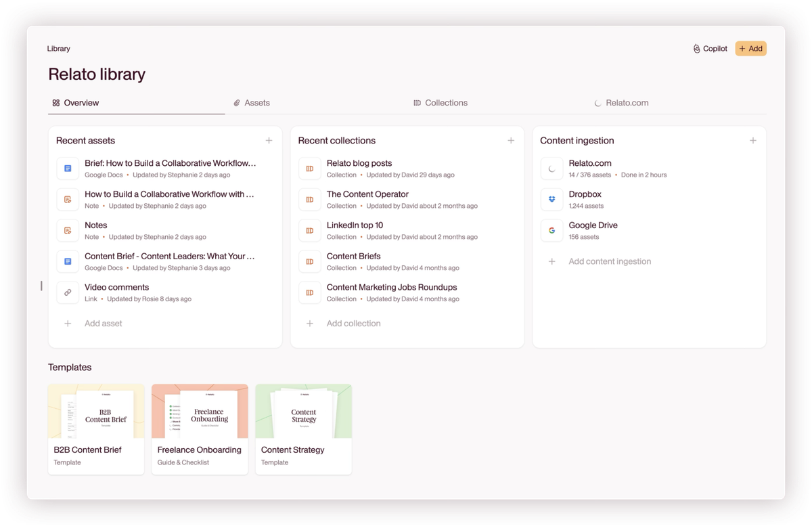Click the Google Drive icon in Content ingestion
Viewport: 812px width, 528px height.
[x=551, y=230]
